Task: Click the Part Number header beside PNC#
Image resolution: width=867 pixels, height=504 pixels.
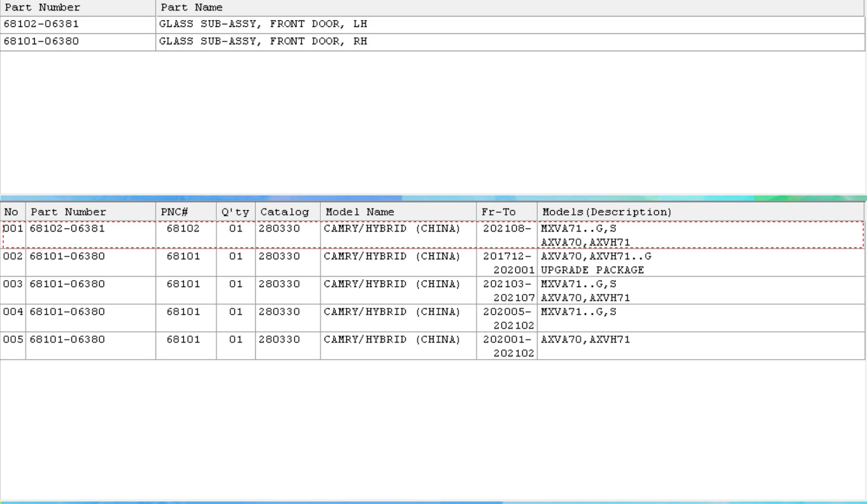Action: (x=91, y=212)
